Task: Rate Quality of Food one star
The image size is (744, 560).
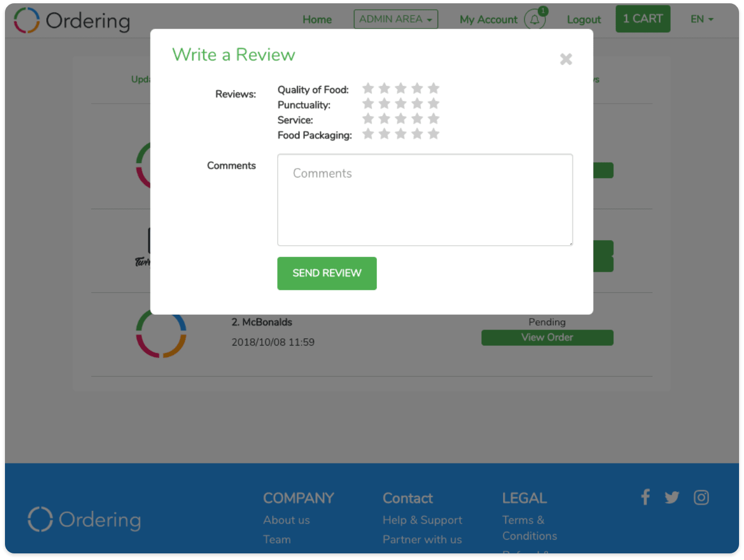Action: click(x=368, y=88)
